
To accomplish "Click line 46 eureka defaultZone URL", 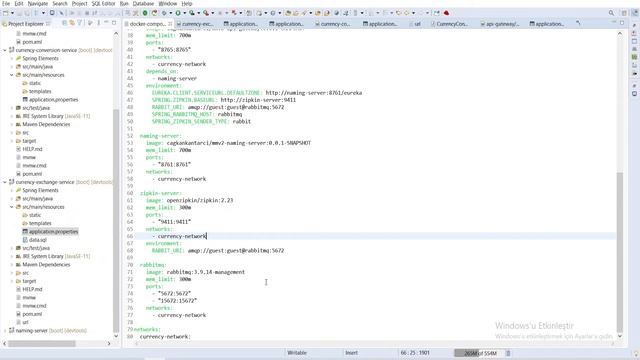I will (313, 93).
